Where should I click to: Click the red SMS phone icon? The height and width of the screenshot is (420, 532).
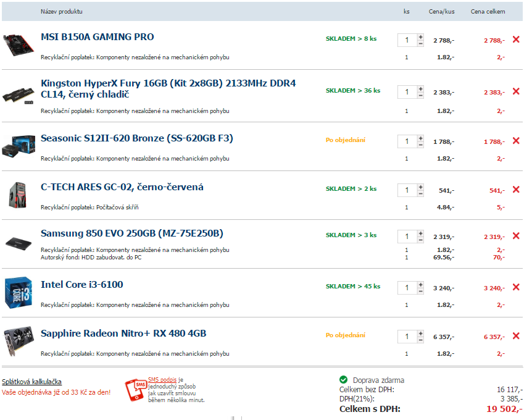[136, 390]
